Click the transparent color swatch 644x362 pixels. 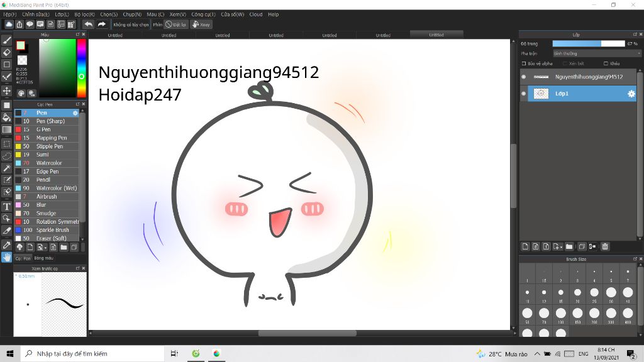tap(22, 60)
